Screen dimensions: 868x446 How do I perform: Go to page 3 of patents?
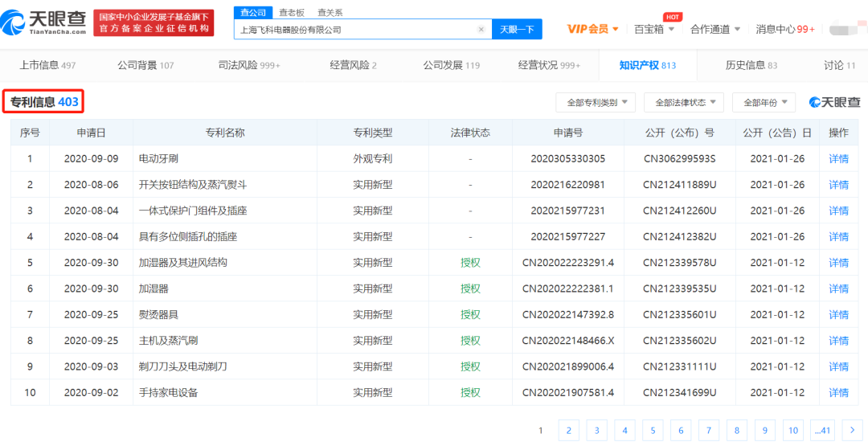click(x=596, y=430)
